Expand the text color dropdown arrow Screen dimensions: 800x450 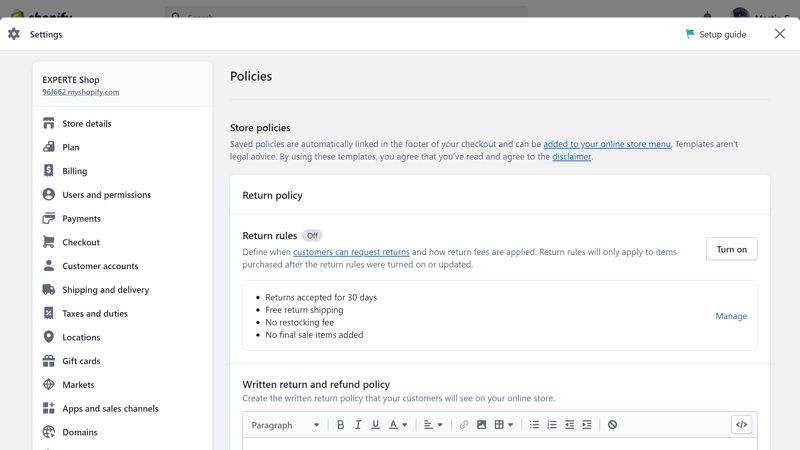[x=405, y=424]
